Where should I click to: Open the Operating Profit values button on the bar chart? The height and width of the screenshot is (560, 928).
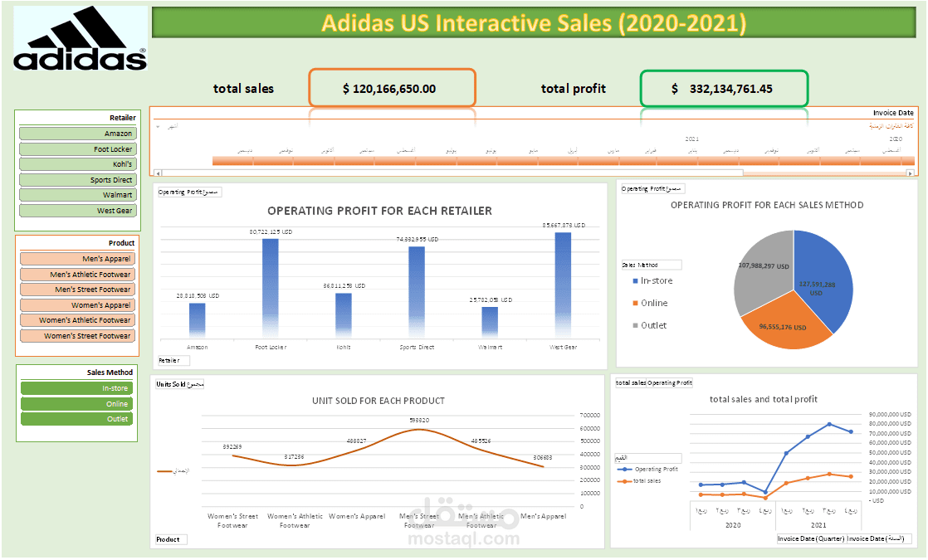coord(189,192)
